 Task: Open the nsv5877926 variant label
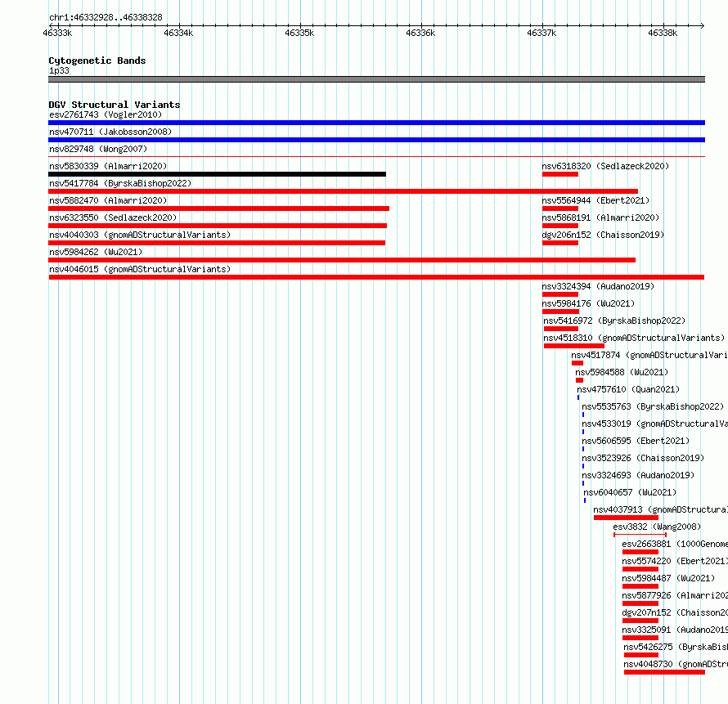pyautogui.click(x=675, y=595)
